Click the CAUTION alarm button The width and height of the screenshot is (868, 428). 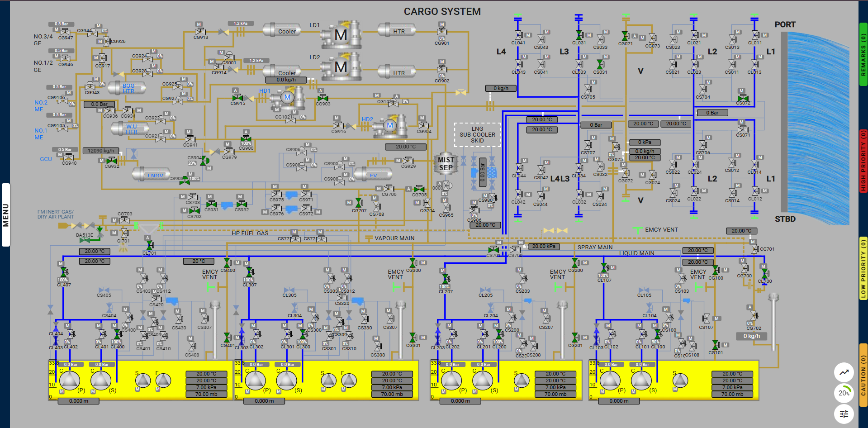[863, 375]
